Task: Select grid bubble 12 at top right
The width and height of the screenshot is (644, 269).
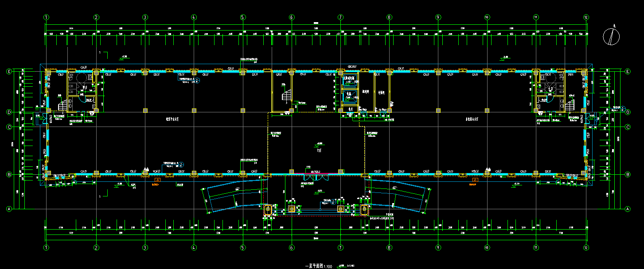Action: (x=586, y=17)
